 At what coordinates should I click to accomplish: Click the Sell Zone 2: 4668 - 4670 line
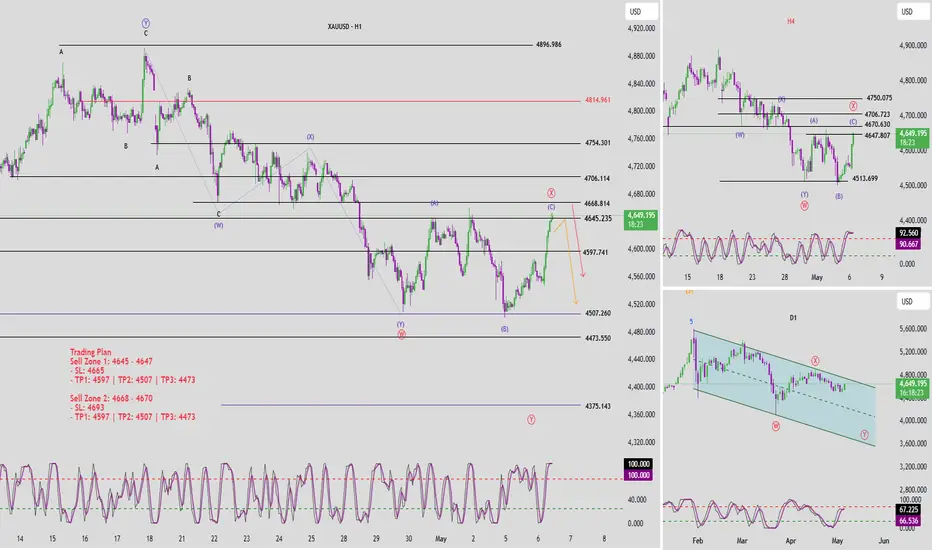[x=111, y=398]
